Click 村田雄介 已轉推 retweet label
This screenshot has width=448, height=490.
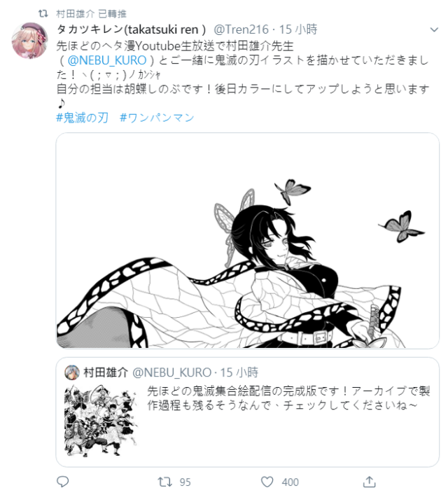click(91, 14)
